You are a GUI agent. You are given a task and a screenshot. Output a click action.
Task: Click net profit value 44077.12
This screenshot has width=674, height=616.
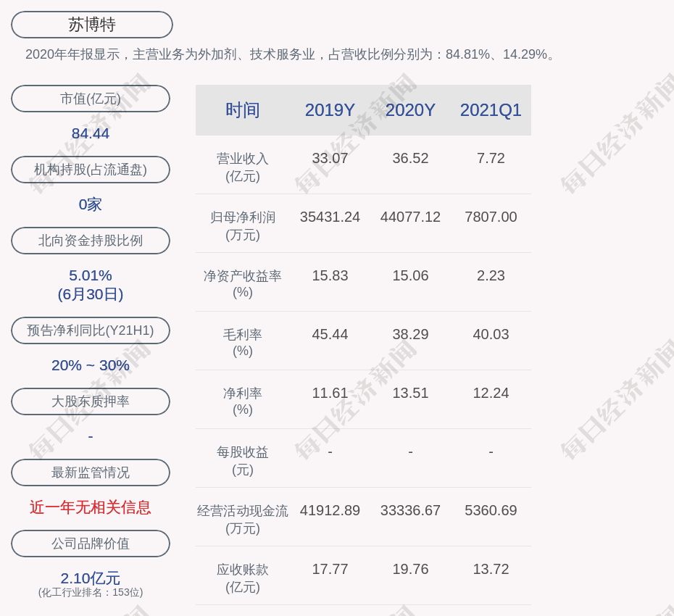410,217
